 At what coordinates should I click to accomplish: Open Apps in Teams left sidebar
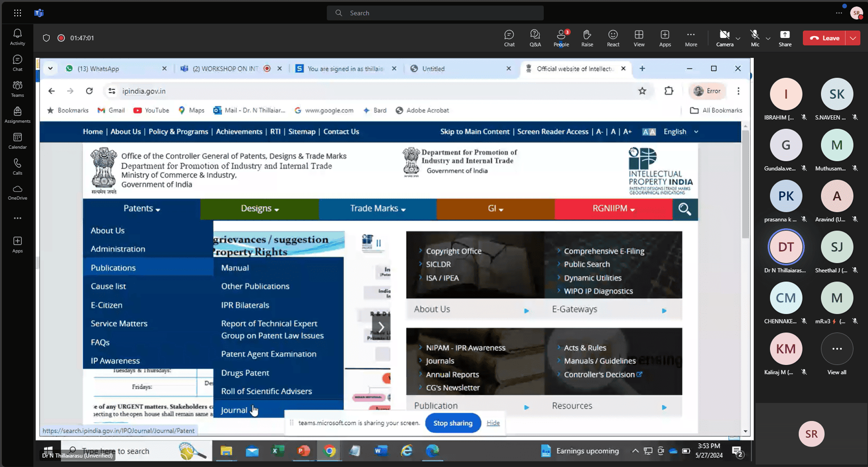[x=17, y=245]
